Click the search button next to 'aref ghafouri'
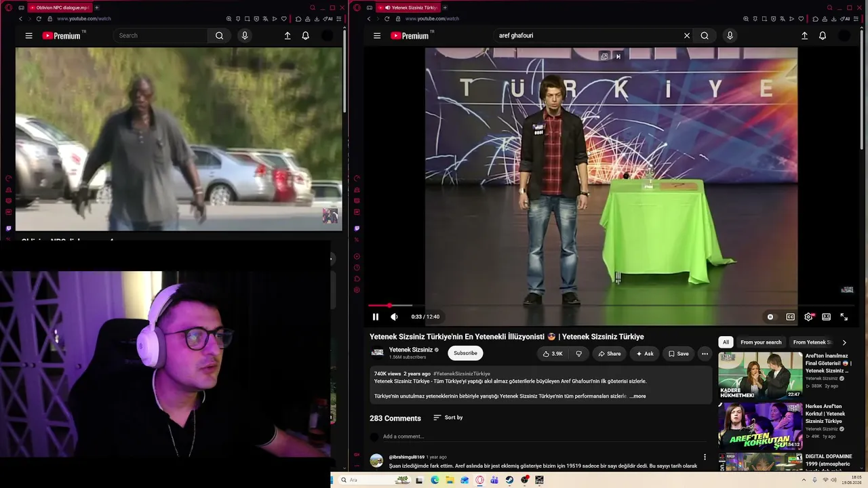Image resolution: width=868 pixels, height=488 pixels. (705, 36)
